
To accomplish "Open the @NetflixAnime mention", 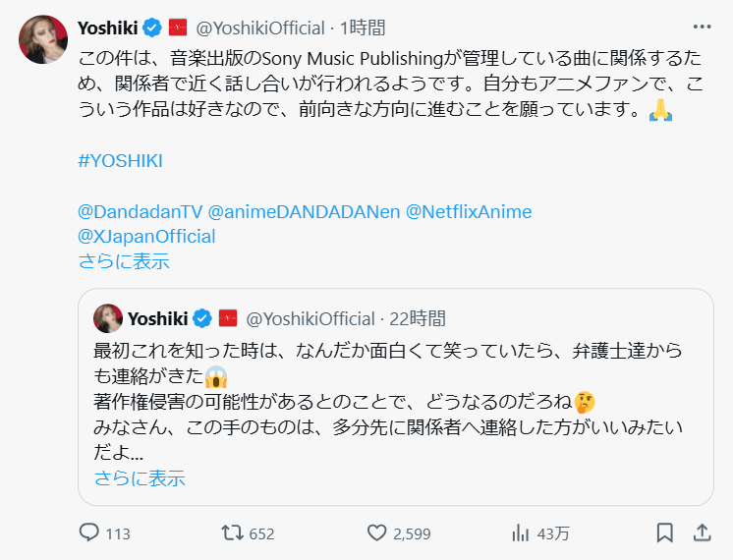I will (x=469, y=212).
